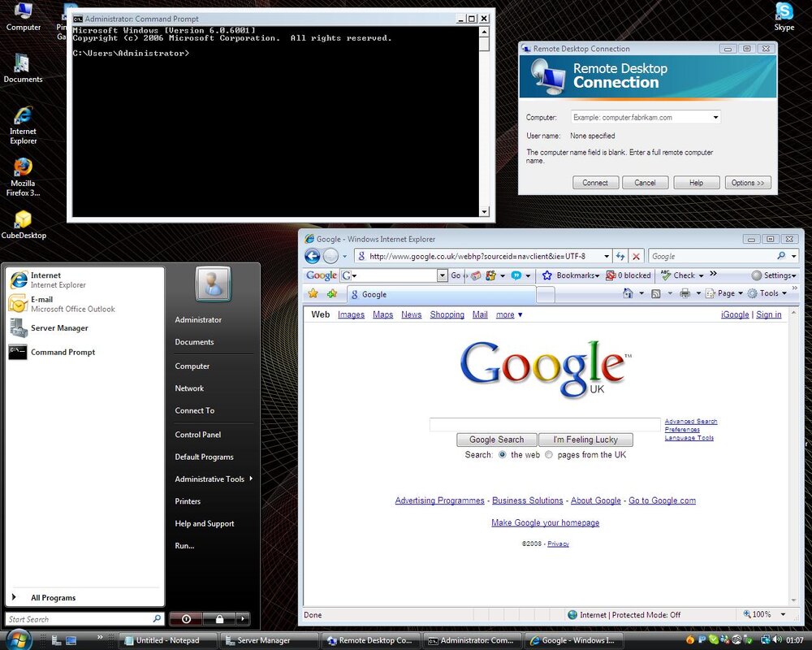The height and width of the screenshot is (650, 812).
Task: Click the red X stop button in Internet Explorer
Action: [x=636, y=256]
